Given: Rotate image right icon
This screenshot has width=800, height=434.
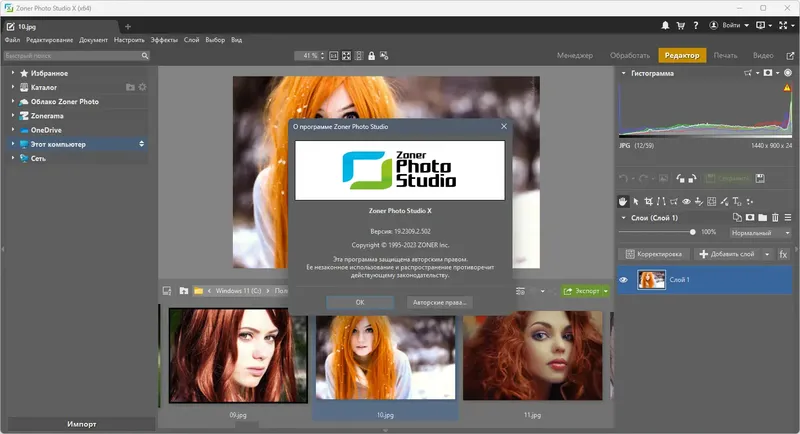Looking at the screenshot, I should [x=692, y=178].
